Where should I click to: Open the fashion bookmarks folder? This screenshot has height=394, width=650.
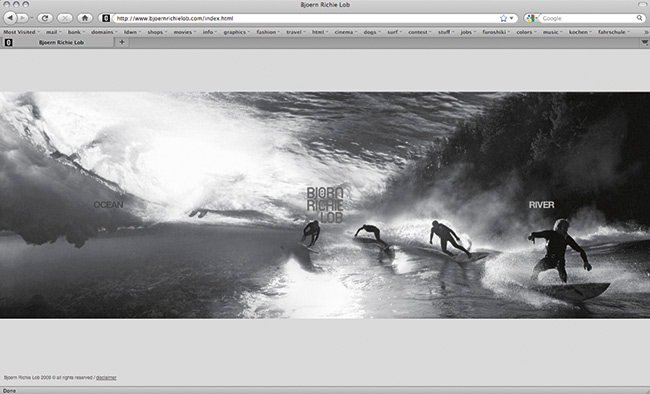pos(268,32)
